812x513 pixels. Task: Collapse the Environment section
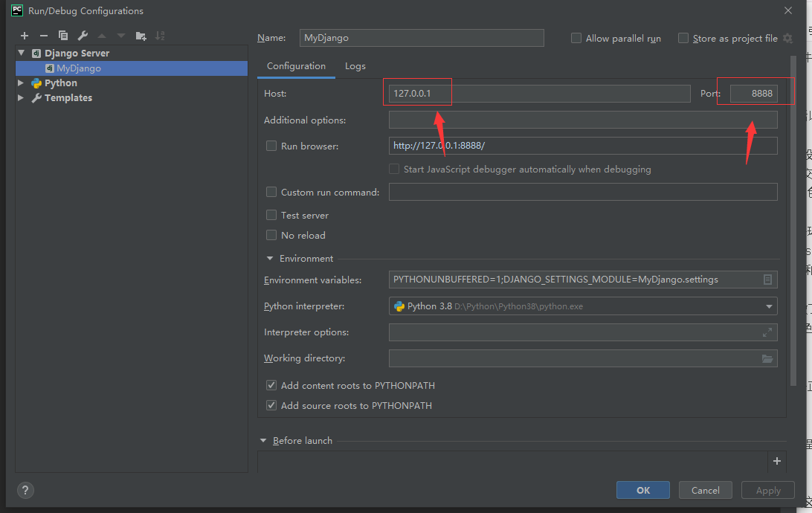270,258
